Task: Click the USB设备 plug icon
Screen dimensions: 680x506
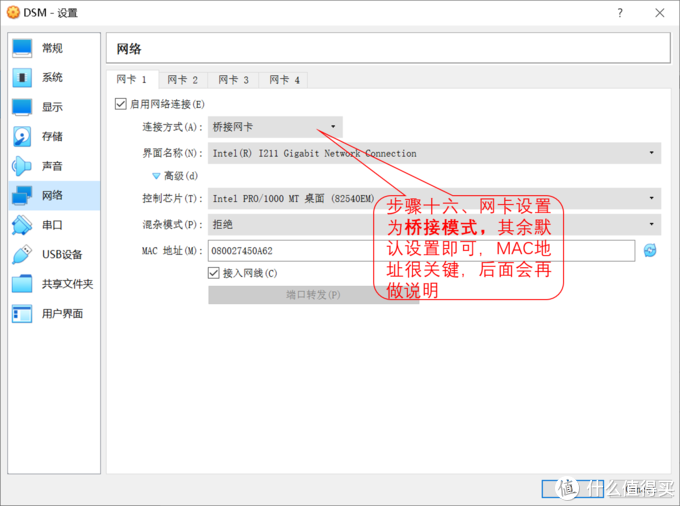Action: pyautogui.click(x=22, y=255)
